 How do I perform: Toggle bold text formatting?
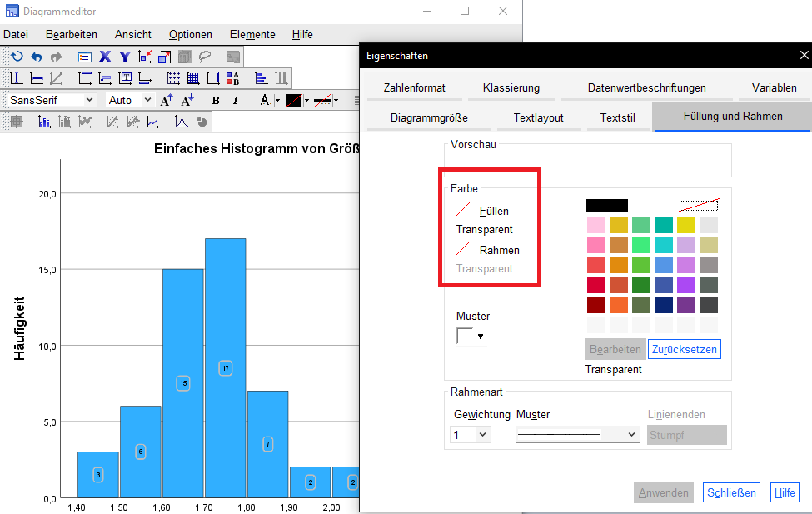(x=215, y=99)
